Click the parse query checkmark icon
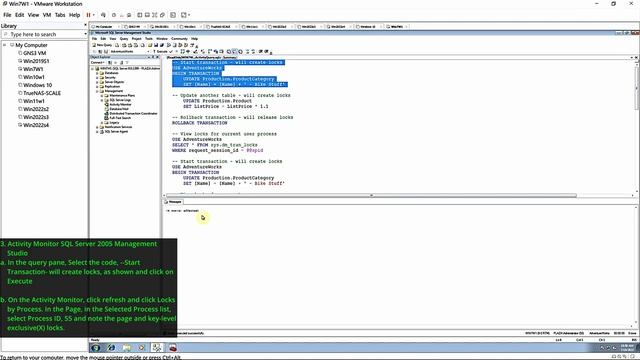The image size is (640, 360). pyautogui.click(x=171, y=51)
